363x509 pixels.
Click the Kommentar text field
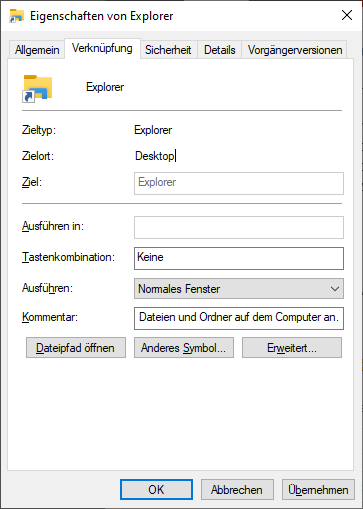coord(239,318)
